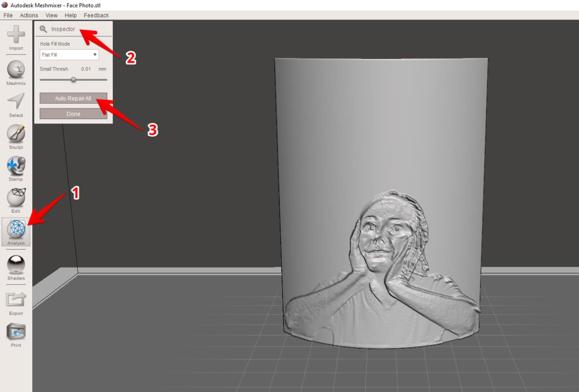Click the Inspector magnifier icon
The height and width of the screenshot is (392, 579).
pos(43,29)
